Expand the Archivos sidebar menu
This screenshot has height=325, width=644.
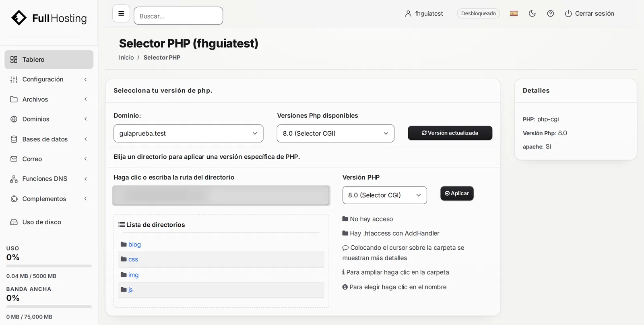tap(49, 99)
